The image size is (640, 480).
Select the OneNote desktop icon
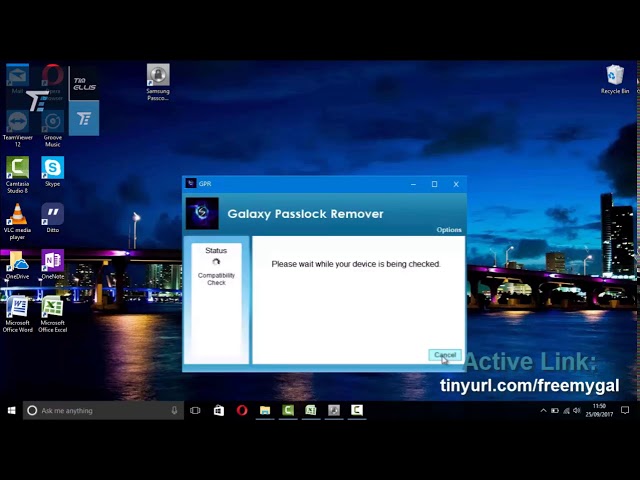(53, 264)
